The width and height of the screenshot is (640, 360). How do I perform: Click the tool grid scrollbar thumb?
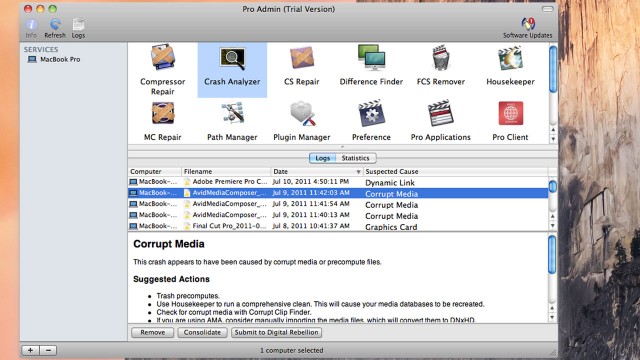tap(553, 69)
